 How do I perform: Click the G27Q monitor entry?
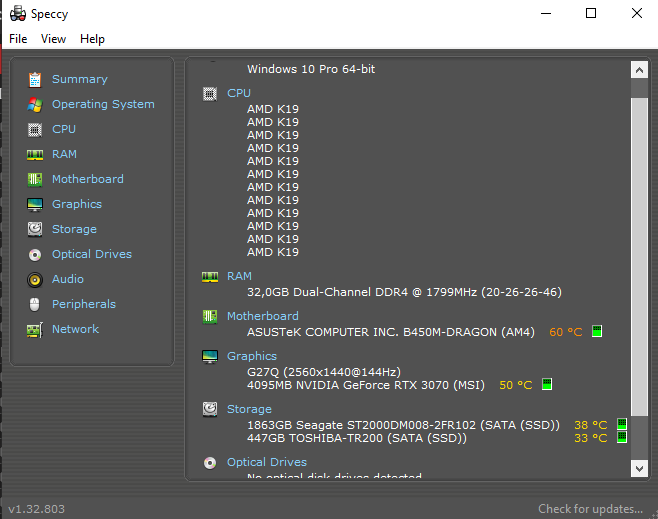pos(324,372)
